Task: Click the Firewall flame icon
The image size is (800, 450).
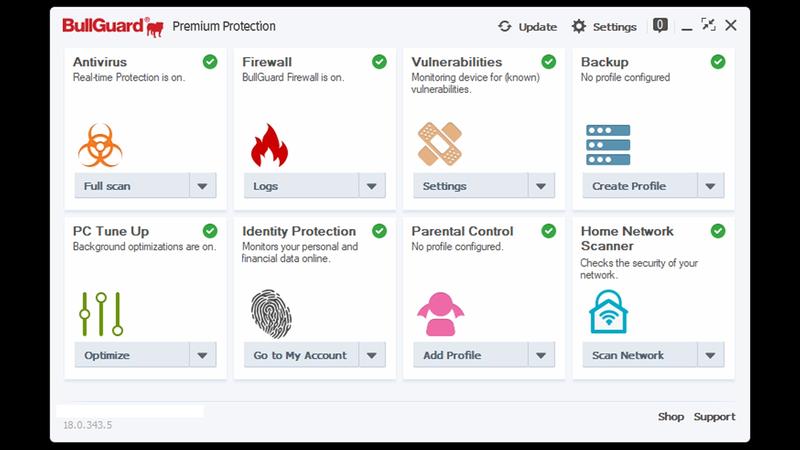Action: [x=269, y=145]
